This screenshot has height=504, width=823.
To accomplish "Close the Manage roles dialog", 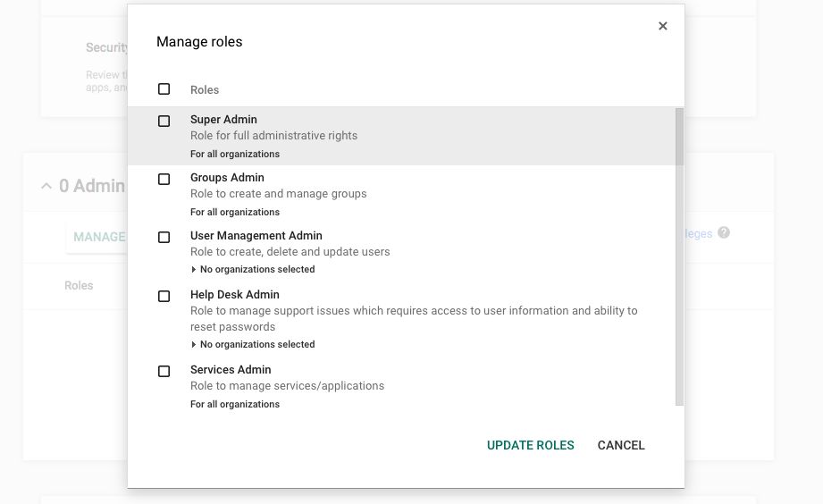I will (662, 26).
